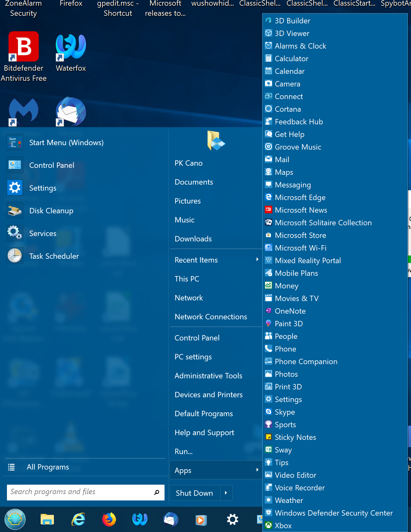The image size is (411, 532).
Task: Open the Xbox app
Action: click(335, 526)
